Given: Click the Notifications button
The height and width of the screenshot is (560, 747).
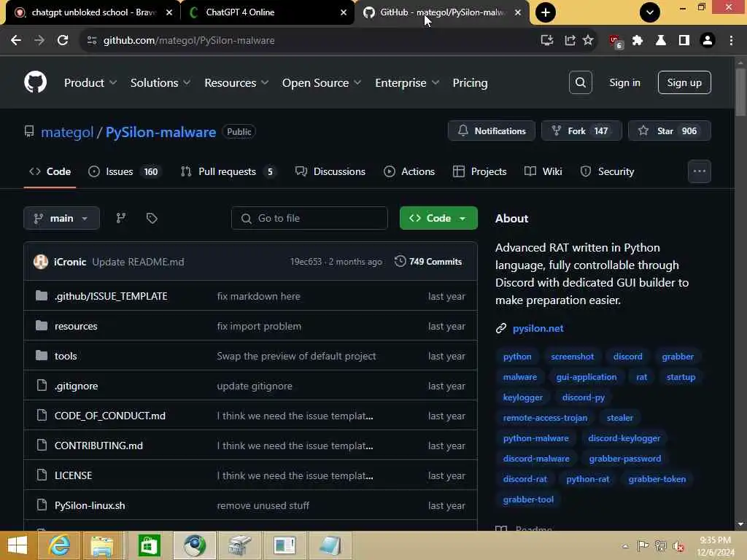Looking at the screenshot, I should point(491,131).
